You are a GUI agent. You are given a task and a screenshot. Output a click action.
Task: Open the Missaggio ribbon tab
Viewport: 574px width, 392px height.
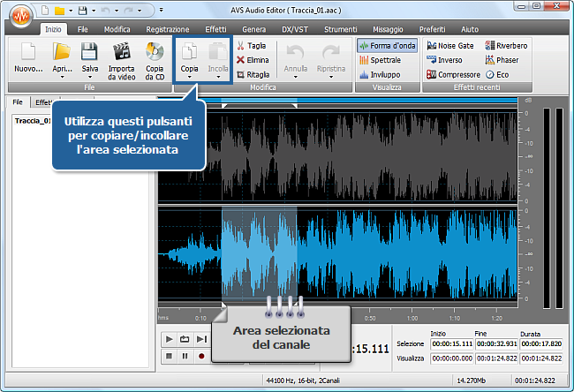[388, 29]
